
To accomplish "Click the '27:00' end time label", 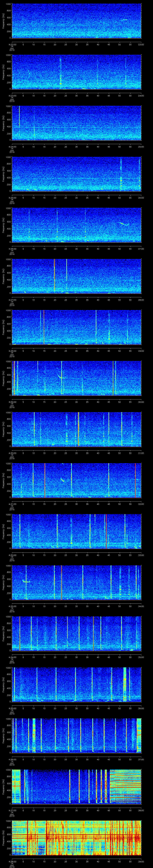I will coord(141,249).
